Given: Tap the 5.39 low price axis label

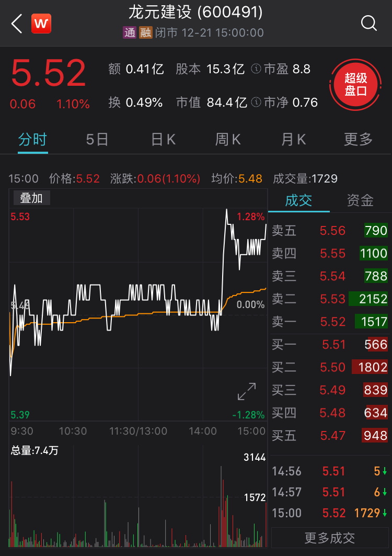Looking at the screenshot, I should click(x=20, y=415).
